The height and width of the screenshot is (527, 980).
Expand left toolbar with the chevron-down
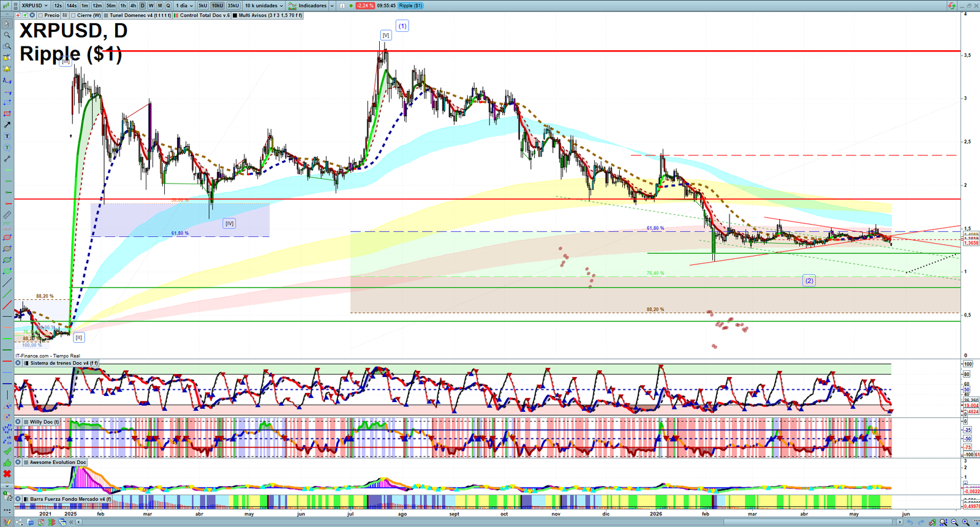click(x=7, y=486)
